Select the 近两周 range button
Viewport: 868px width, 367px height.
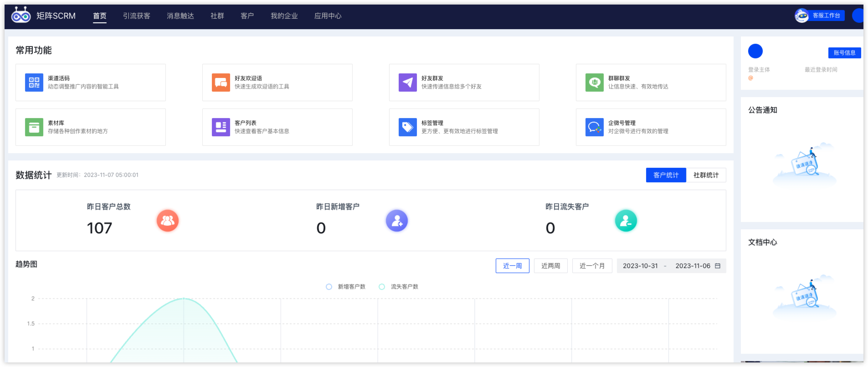[x=551, y=266]
